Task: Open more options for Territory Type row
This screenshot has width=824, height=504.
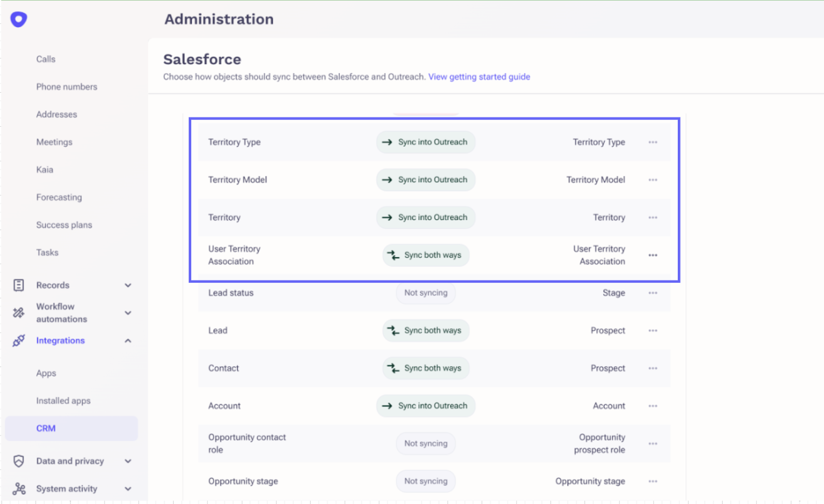Action: tap(653, 142)
